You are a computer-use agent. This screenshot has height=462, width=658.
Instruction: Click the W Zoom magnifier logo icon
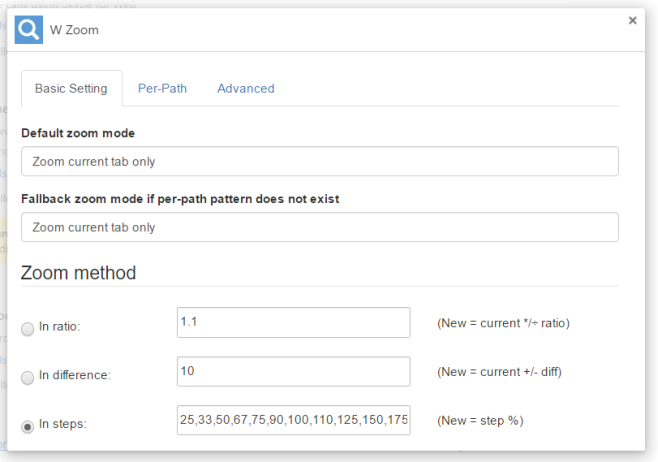click(29, 30)
